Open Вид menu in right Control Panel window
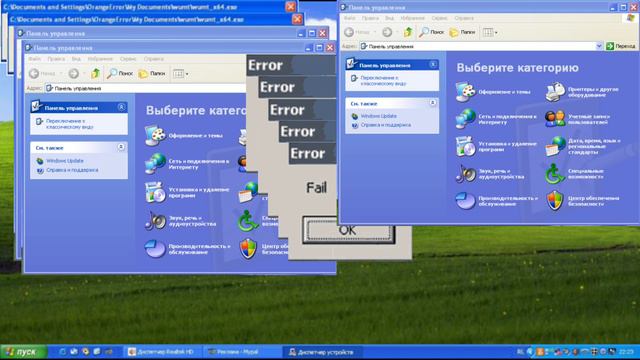Image resolution: width=640 pixels, height=360 pixels. tap(389, 18)
